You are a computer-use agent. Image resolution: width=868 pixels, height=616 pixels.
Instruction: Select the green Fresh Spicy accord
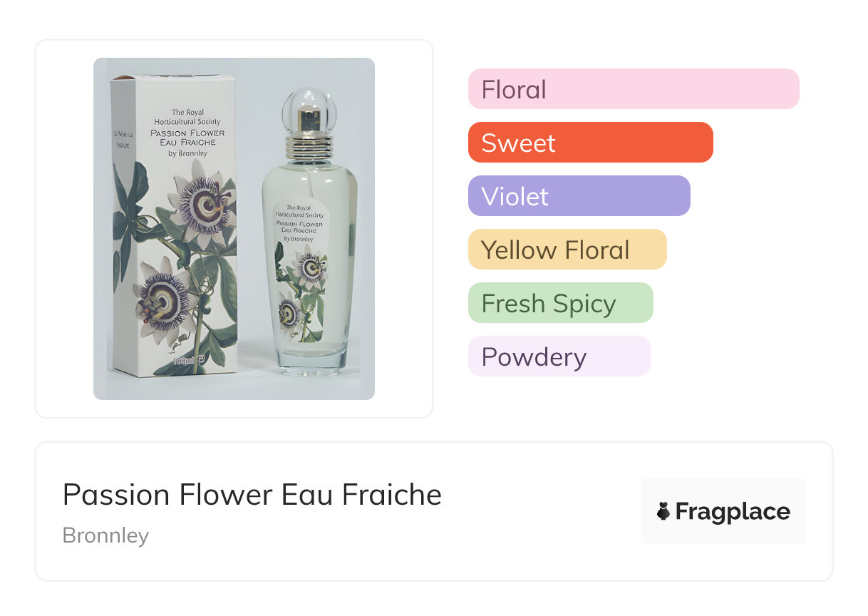coord(560,303)
